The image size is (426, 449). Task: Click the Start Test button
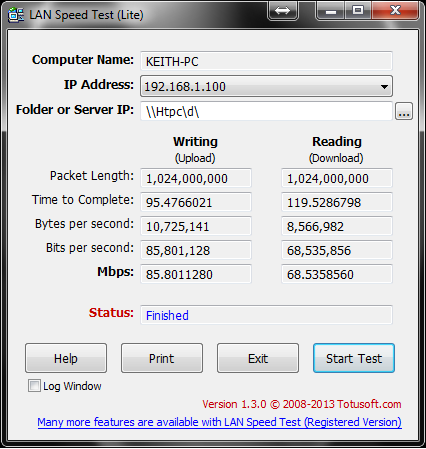[x=354, y=358]
